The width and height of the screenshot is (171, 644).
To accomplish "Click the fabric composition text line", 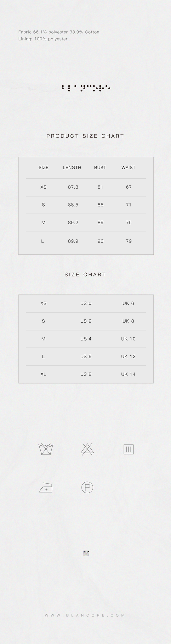I will point(59,32).
